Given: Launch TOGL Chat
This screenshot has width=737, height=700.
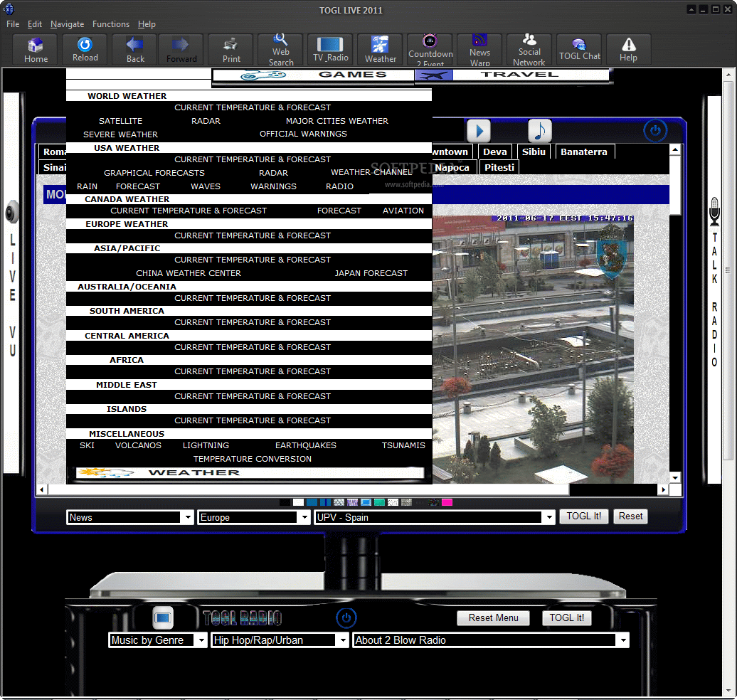Looking at the screenshot, I should pos(579,50).
